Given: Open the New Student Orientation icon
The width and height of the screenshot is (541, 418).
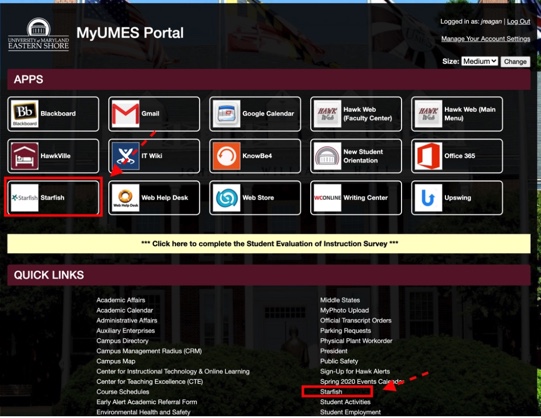Looking at the screenshot, I should coord(327,156).
